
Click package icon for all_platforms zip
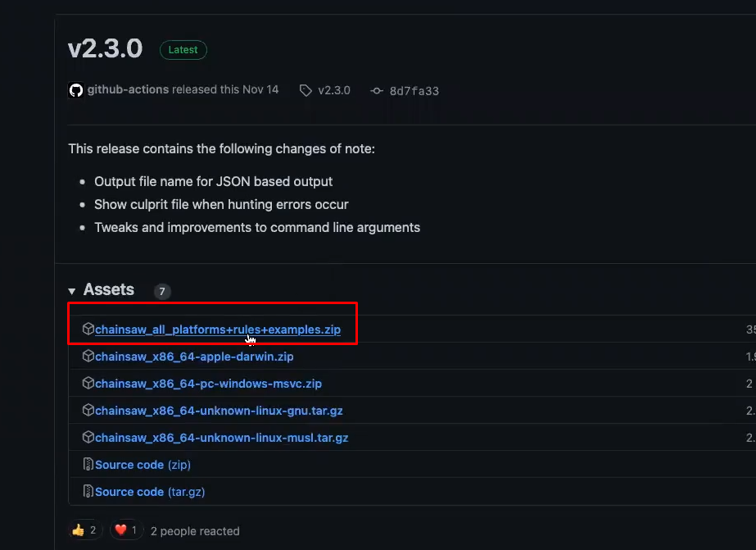coord(88,329)
